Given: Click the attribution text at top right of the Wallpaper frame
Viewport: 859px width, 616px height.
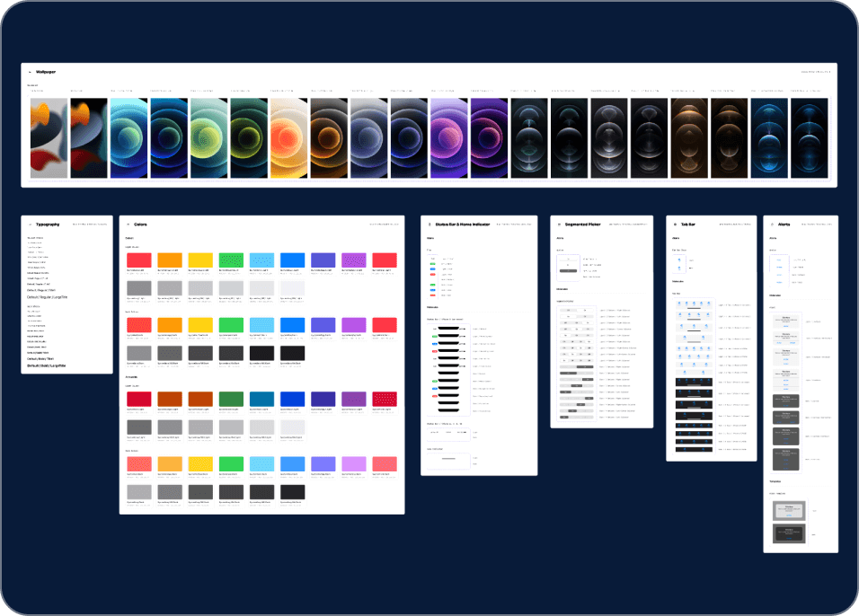Looking at the screenshot, I should point(818,71).
